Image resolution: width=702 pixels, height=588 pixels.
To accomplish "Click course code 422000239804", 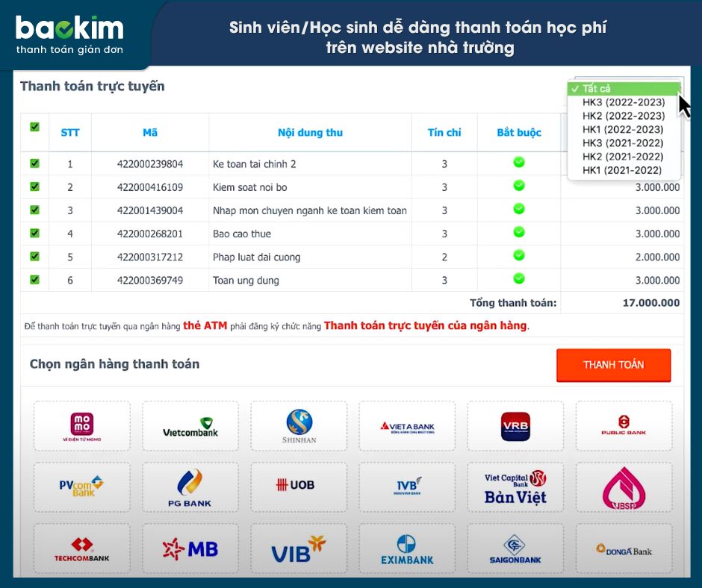I will [x=150, y=164].
